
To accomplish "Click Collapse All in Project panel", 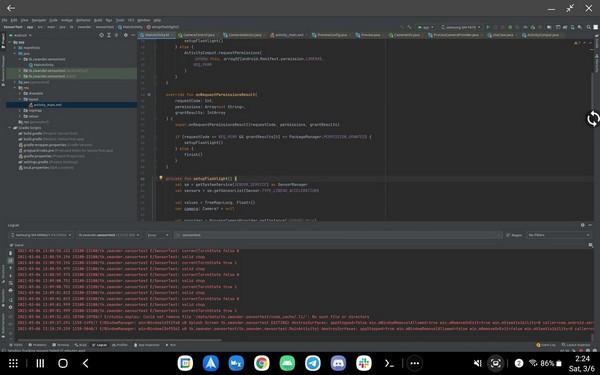I will [x=117, y=35].
